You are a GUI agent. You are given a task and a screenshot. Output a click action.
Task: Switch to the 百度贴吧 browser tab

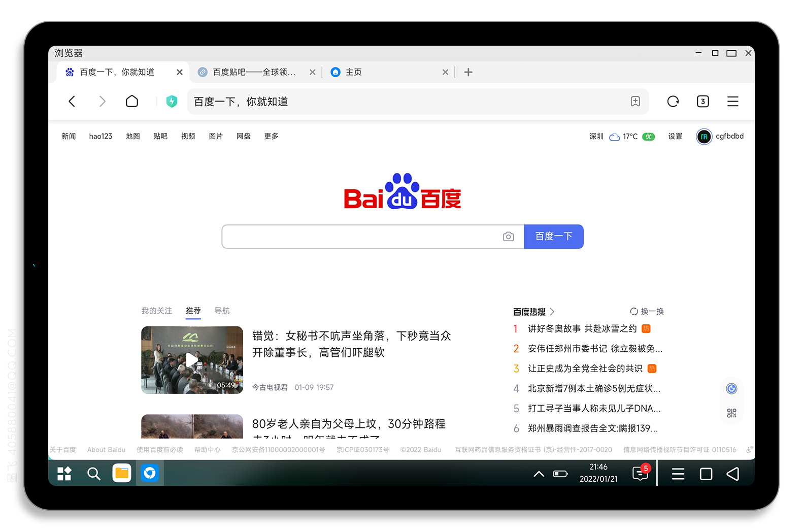click(253, 72)
